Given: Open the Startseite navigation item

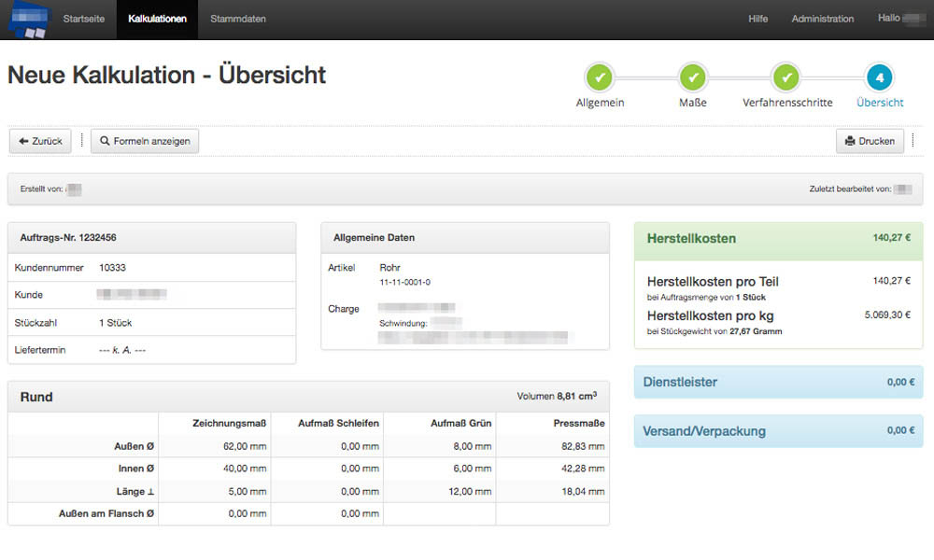Looking at the screenshot, I should [83, 19].
